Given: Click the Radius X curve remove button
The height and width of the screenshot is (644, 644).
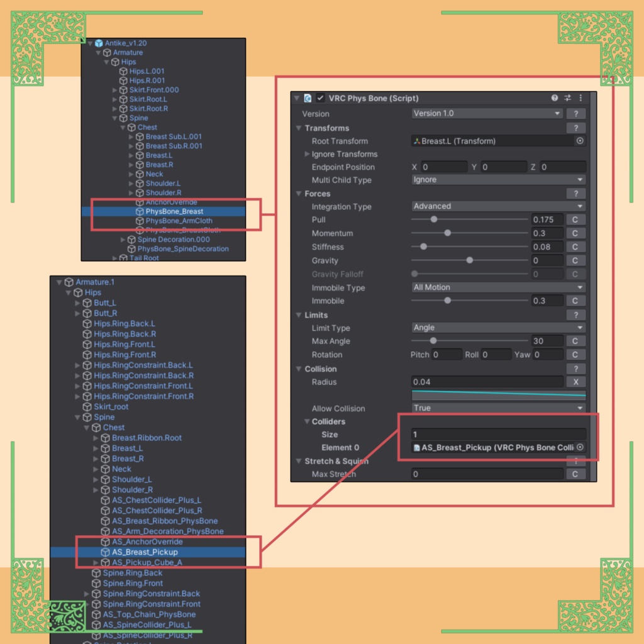Looking at the screenshot, I should [576, 382].
